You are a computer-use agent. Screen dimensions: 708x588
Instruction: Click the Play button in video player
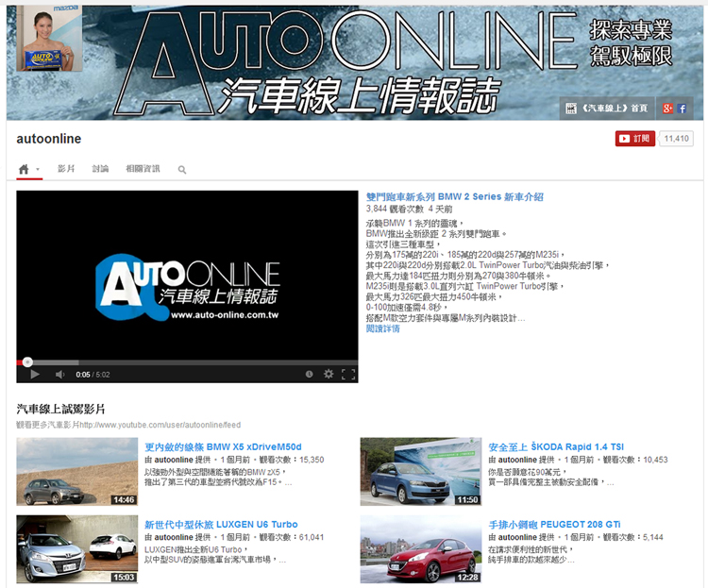(x=34, y=374)
